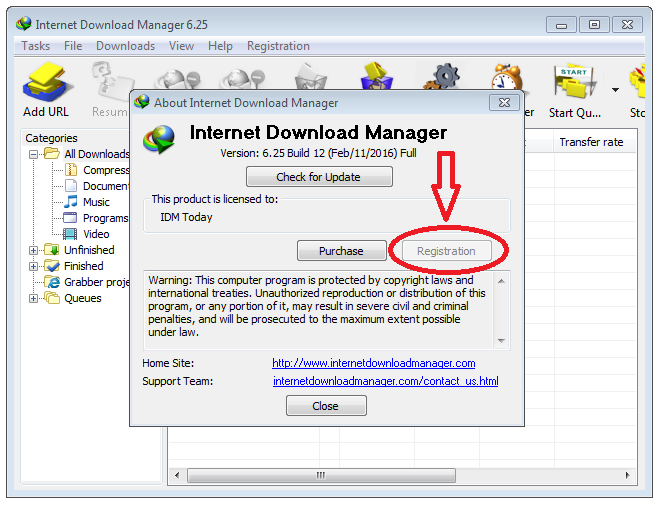Click the partially visible Stop Queue icon
This screenshot has height=506, width=659.
[x=638, y=82]
